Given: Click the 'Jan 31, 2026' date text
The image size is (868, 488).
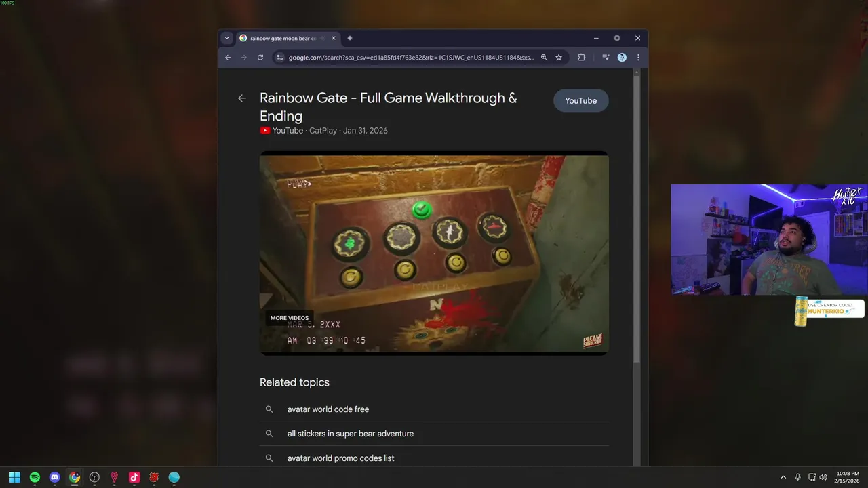Looking at the screenshot, I should (366, 131).
